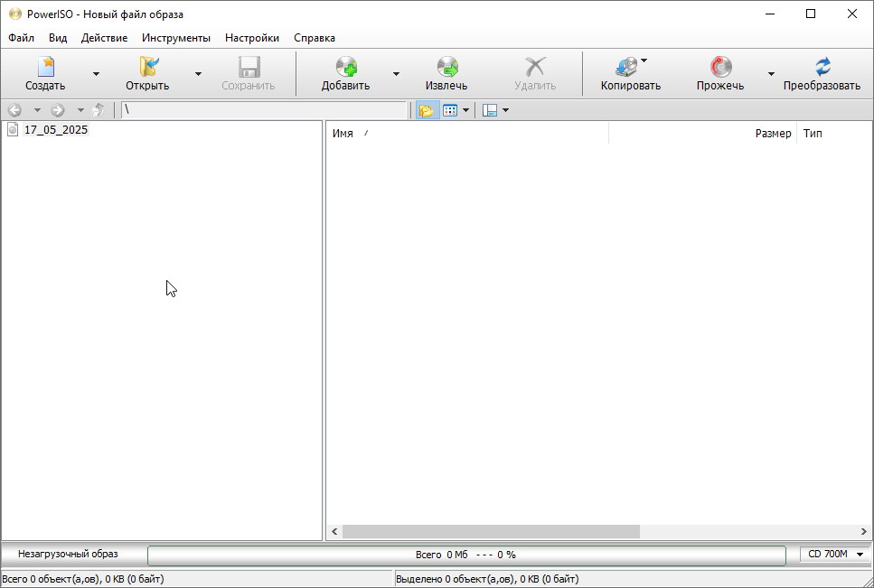This screenshot has width=874, height=588.
Task: Click the status text starting with Всего 0 объект
Action: (83, 579)
